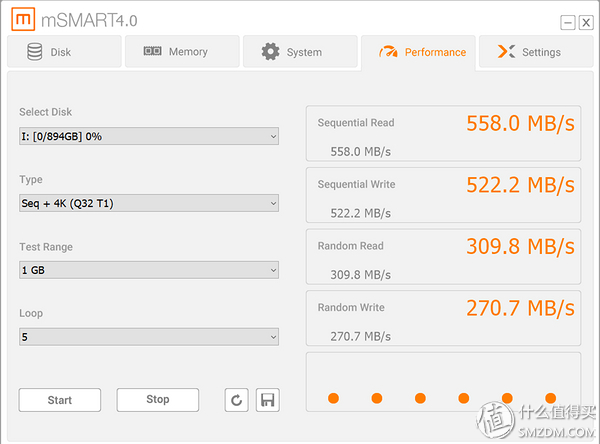Image resolution: width=600 pixels, height=444 pixels.
Task: Expand the Type dropdown Seq + 4K
Action: tap(149, 203)
